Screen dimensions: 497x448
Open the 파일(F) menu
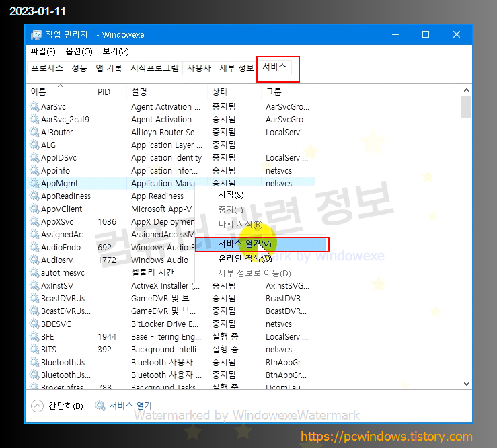point(43,52)
